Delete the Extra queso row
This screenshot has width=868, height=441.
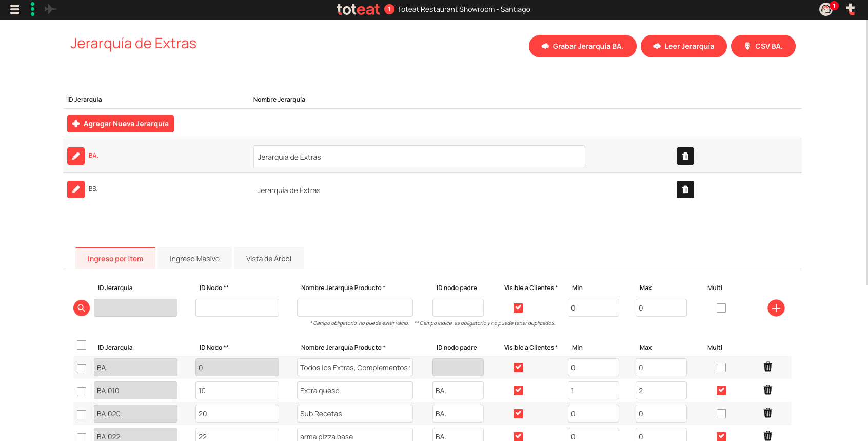coord(767,390)
